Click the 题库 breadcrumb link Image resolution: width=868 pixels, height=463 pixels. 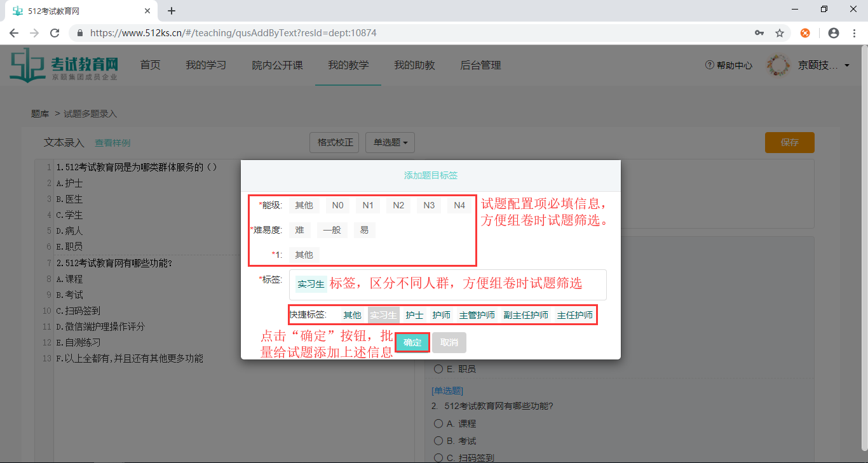pyautogui.click(x=40, y=114)
